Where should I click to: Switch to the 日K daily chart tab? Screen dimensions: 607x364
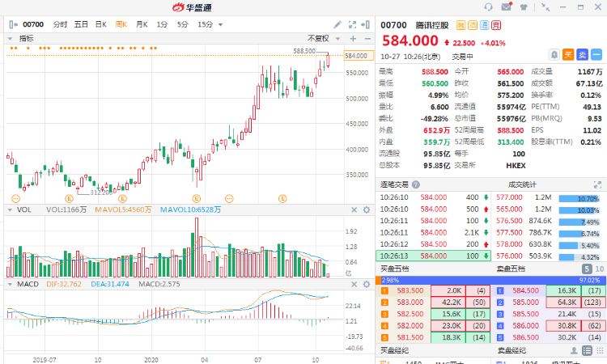coord(101,25)
